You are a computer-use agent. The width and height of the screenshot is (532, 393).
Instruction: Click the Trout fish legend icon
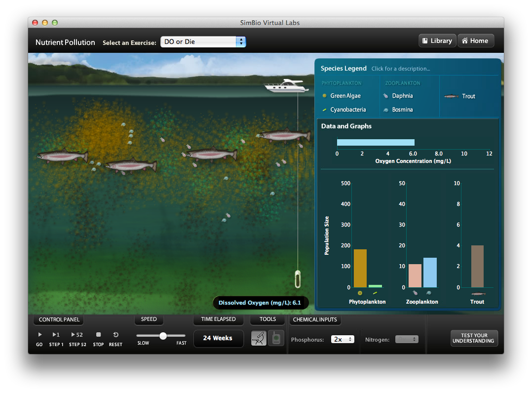point(451,96)
